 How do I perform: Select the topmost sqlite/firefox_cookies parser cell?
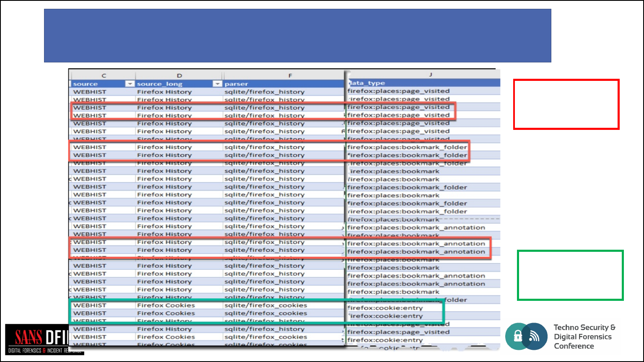[x=284, y=305]
